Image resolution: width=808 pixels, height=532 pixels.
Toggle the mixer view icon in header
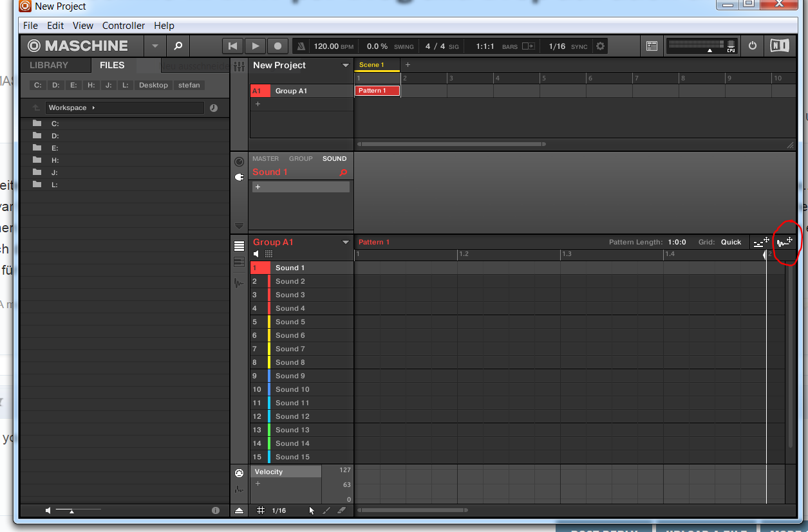(652, 46)
